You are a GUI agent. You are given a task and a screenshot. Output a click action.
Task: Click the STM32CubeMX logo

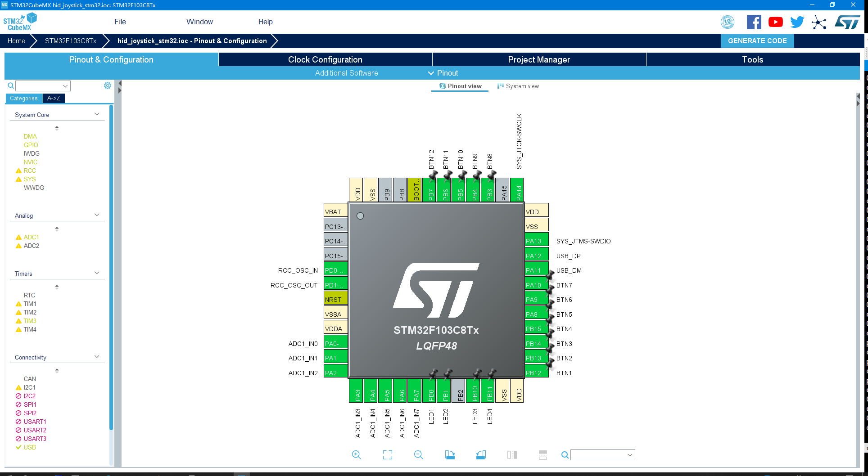(20, 22)
